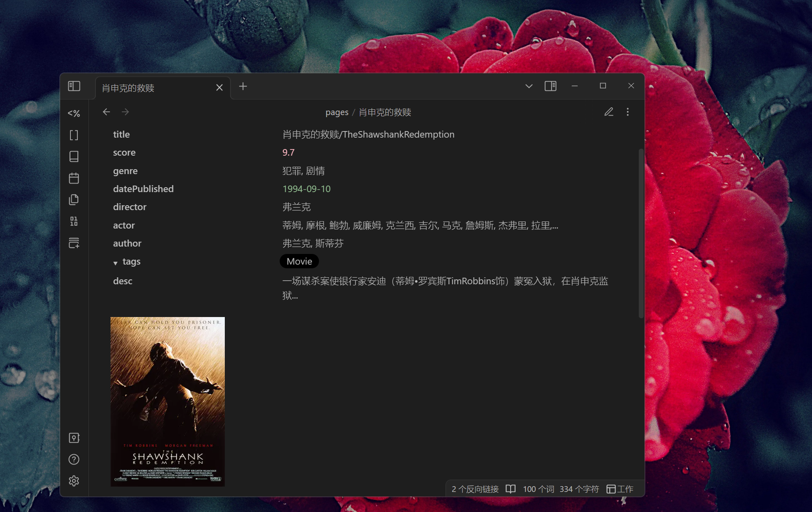Click the pages breadcrumb link
The image size is (812, 512).
[x=337, y=112]
